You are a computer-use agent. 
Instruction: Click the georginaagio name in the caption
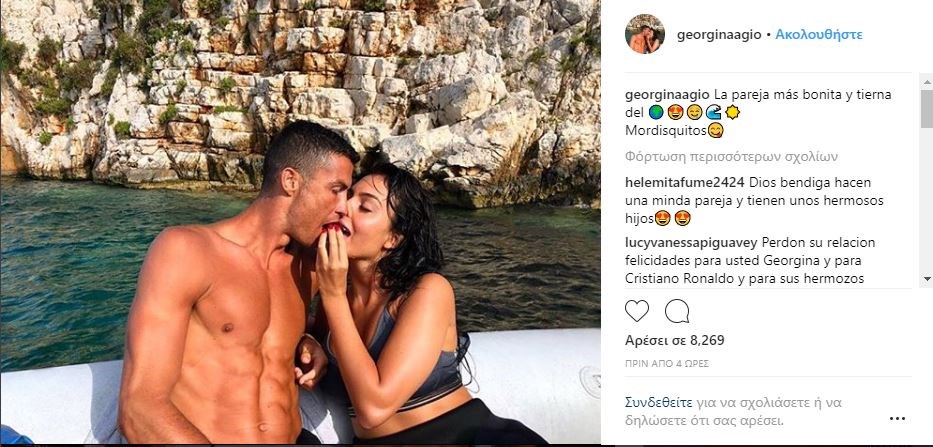667,95
